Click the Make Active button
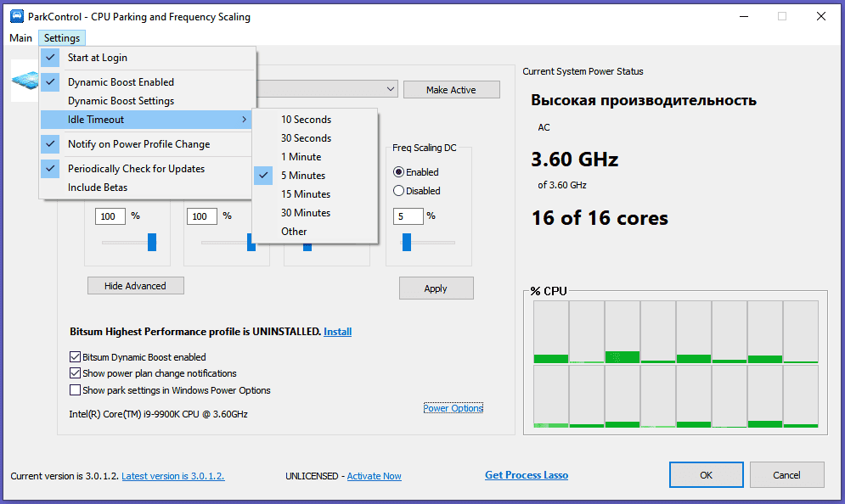845x504 pixels. 451,90
